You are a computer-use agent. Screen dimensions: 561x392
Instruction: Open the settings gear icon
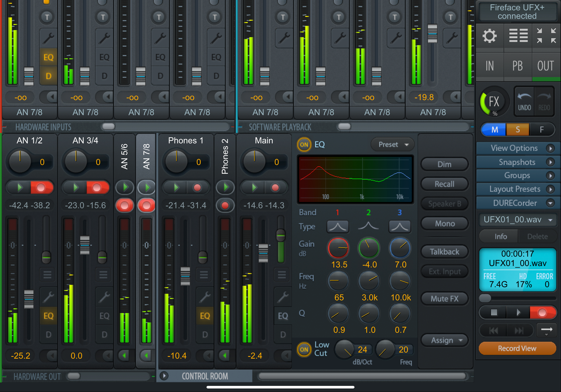pos(489,36)
